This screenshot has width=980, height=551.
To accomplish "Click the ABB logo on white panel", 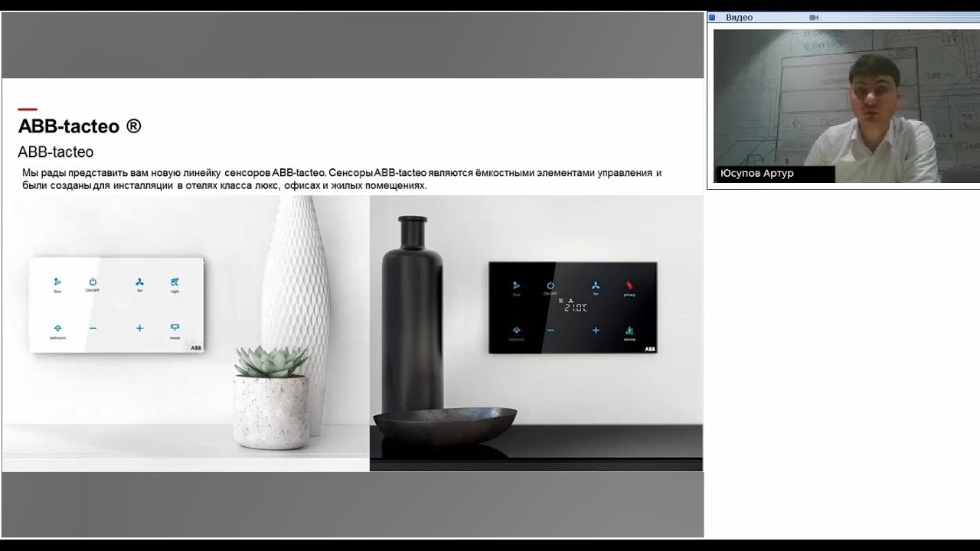I will [195, 347].
